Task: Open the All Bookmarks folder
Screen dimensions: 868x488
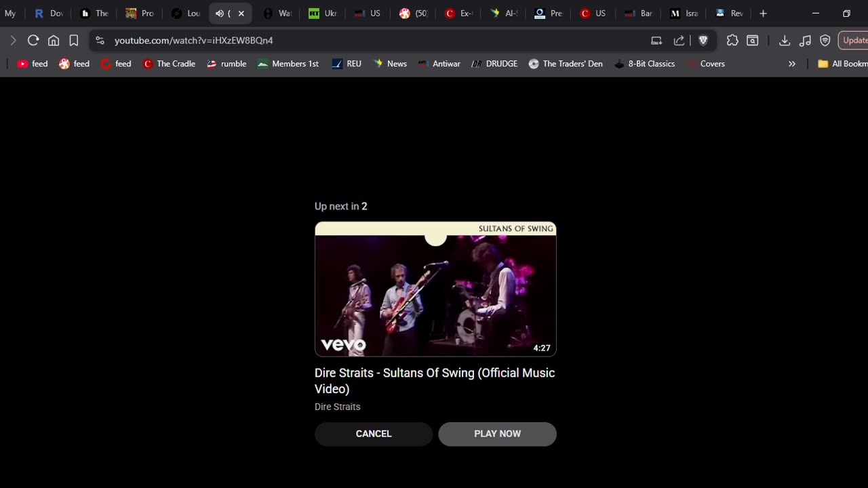Action: [843, 64]
